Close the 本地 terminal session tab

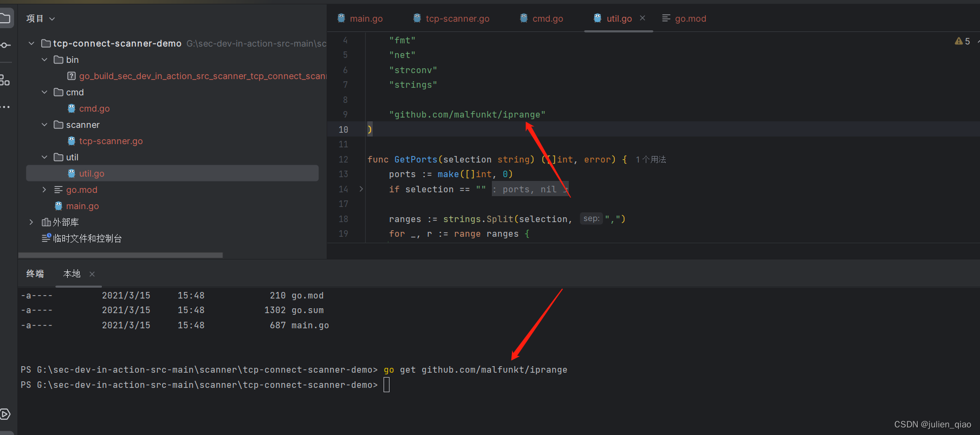92,274
